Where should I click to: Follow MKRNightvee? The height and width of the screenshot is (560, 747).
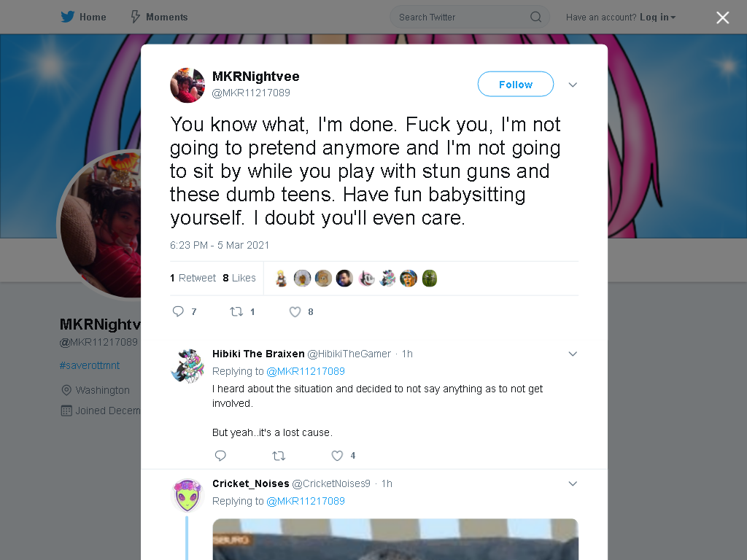[516, 85]
